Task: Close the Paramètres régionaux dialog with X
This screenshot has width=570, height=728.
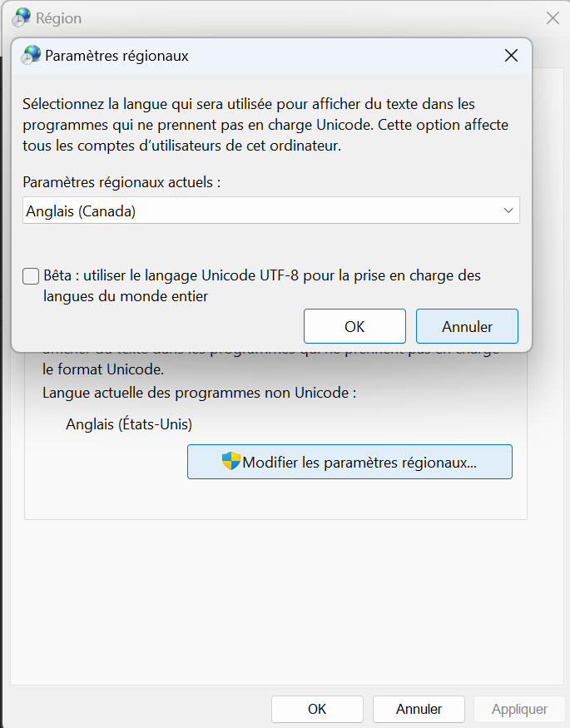Action: tap(511, 55)
